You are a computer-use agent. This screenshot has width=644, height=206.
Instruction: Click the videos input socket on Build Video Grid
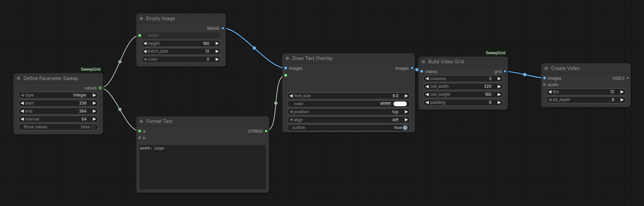[422, 71]
